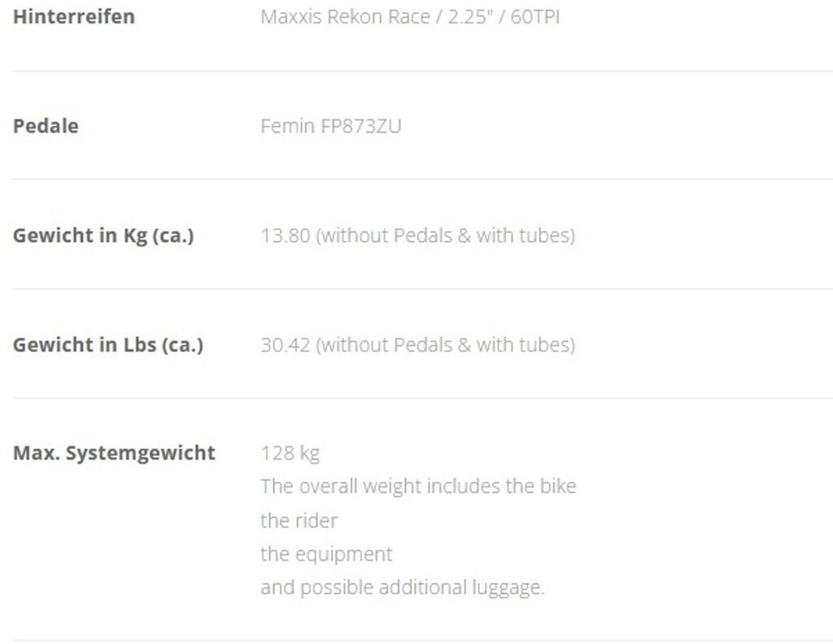Click "the rider" text line

click(299, 520)
